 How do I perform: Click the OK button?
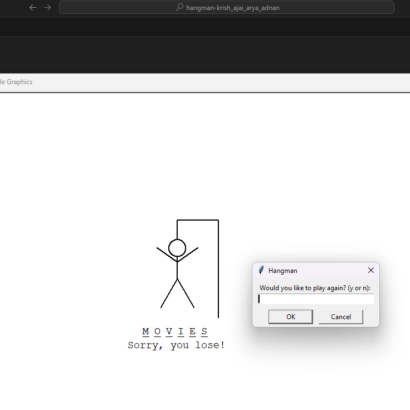(291, 317)
